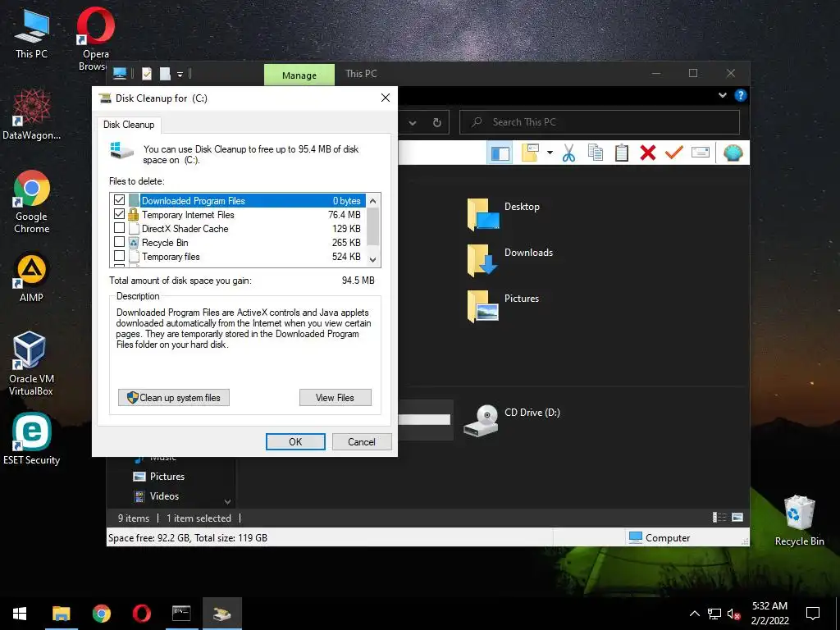Click the C: drive usage bar in This PC

click(424, 419)
